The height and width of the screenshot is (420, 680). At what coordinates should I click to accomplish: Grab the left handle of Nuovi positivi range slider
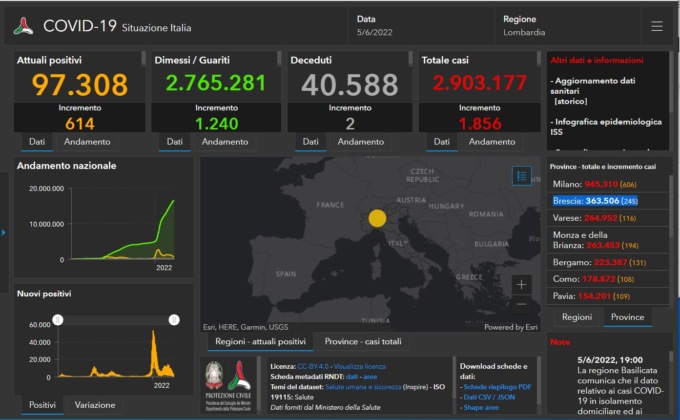[x=58, y=319]
